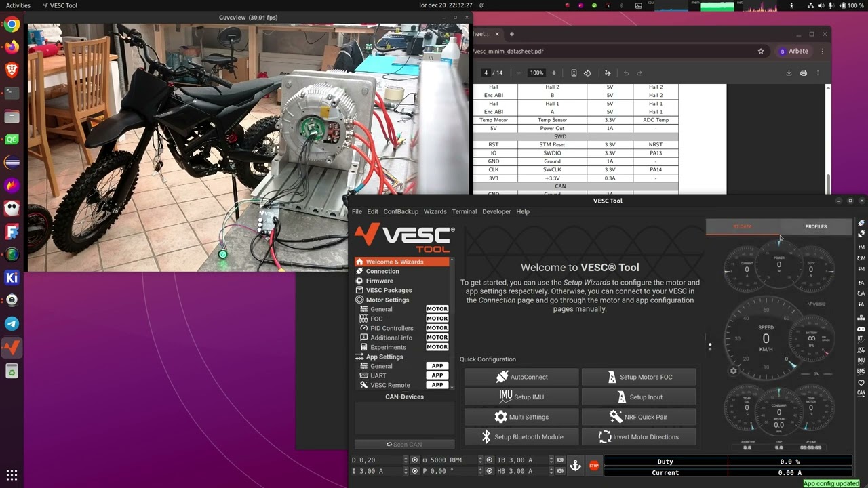Toggle CAN forwarding icon in right toolbar

point(861,393)
